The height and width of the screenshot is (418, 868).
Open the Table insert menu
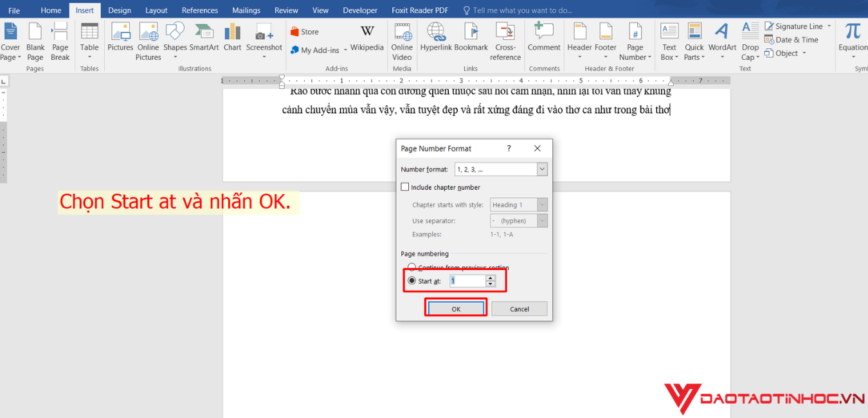click(x=89, y=42)
